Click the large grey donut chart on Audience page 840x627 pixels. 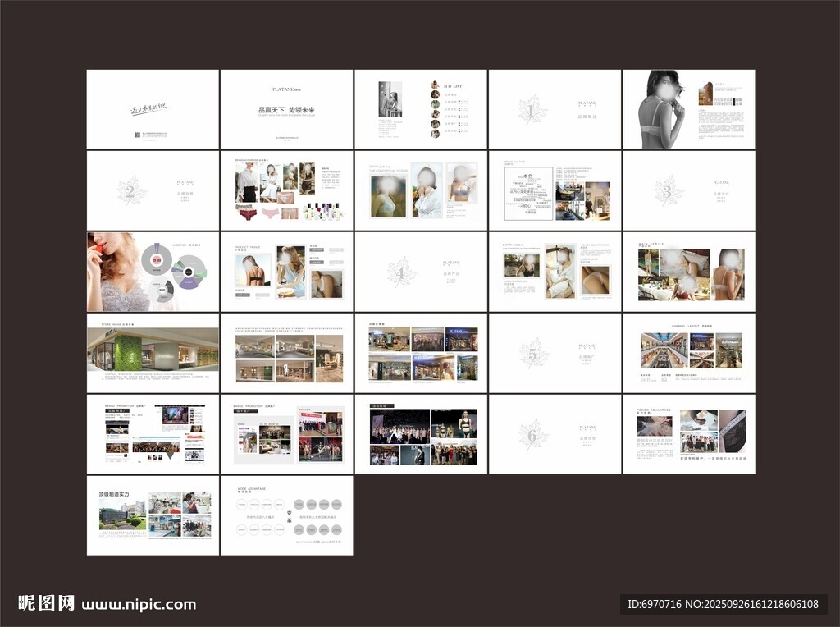pos(157,259)
